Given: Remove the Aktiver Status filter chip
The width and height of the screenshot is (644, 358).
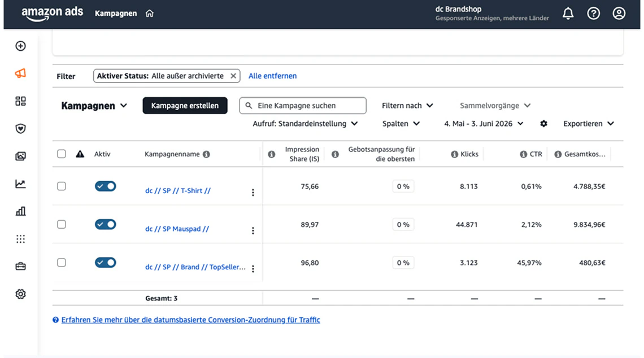Looking at the screenshot, I should pos(233,76).
